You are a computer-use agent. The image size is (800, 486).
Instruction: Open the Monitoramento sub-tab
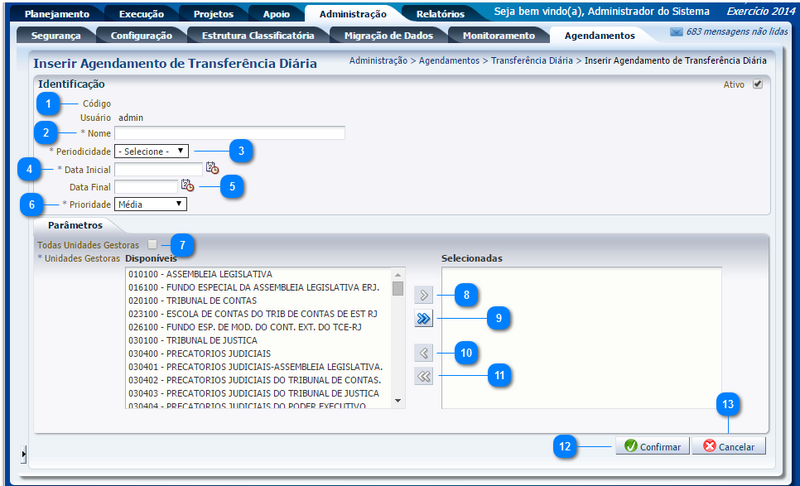[499, 35]
